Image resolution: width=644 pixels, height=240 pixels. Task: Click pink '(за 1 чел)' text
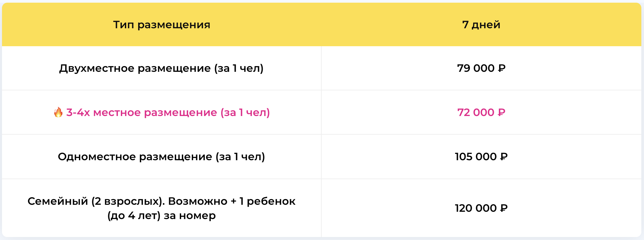(x=245, y=112)
